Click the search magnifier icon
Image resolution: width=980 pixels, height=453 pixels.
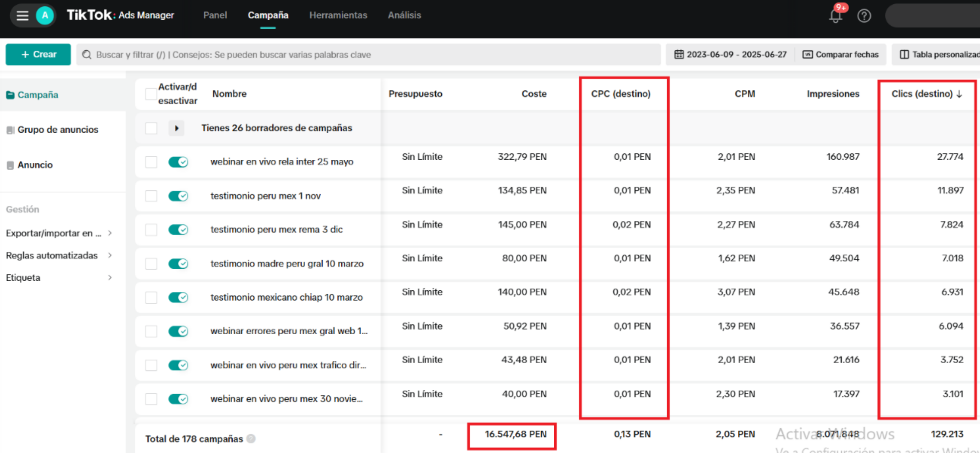[87, 55]
